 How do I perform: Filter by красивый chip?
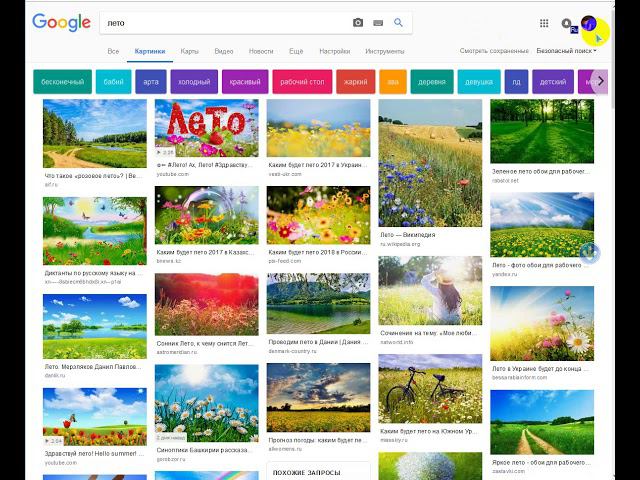[x=245, y=82]
